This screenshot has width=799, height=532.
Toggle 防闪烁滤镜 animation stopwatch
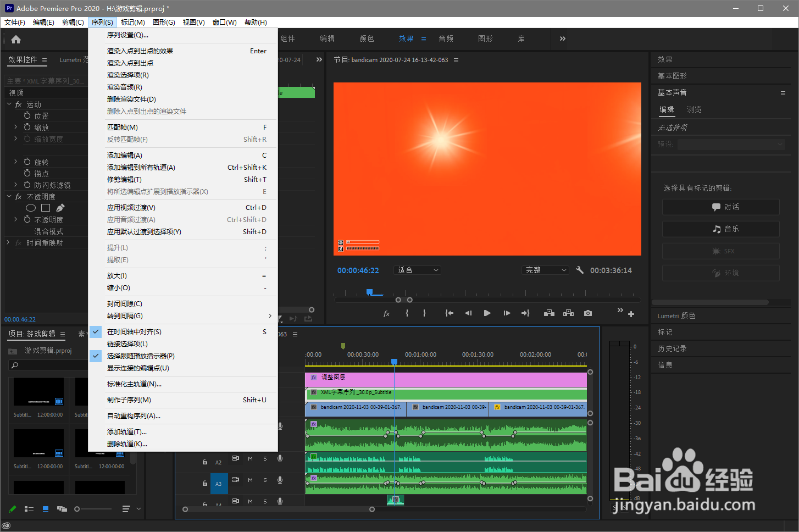point(27,185)
